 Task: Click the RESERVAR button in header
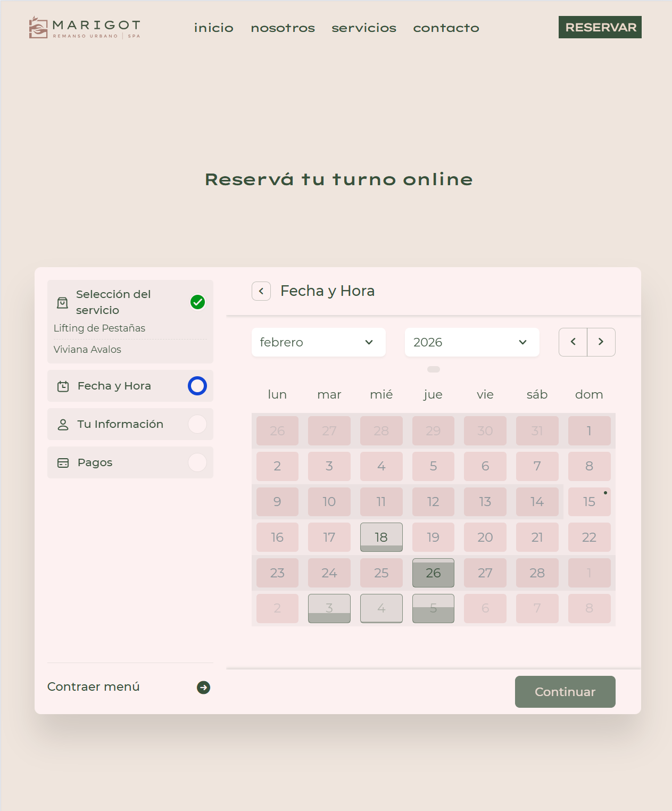pos(600,27)
